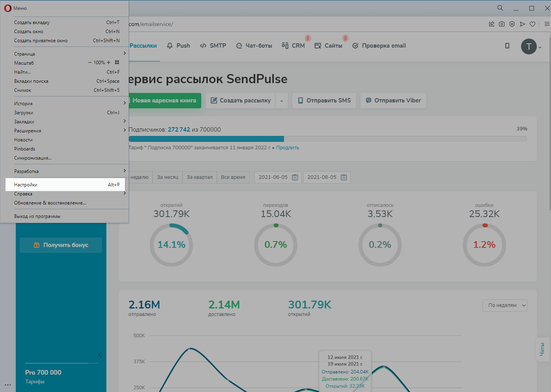
Task: Click the mobile phone icon in header
Action: click(507, 46)
